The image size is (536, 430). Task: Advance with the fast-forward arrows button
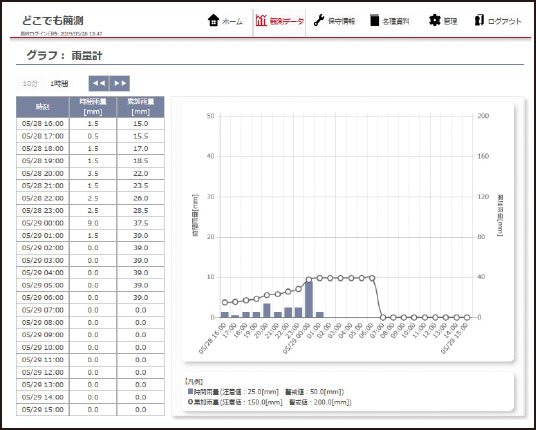point(120,83)
